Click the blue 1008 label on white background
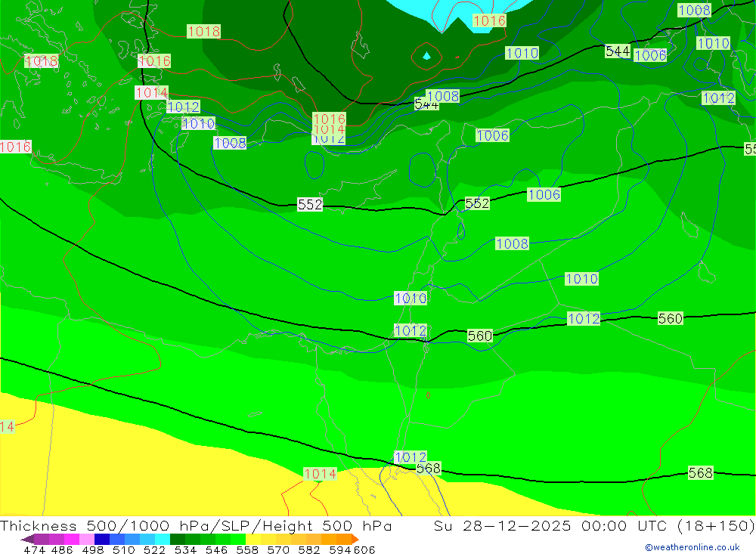This screenshot has height=554, width=756. [230, 143]
